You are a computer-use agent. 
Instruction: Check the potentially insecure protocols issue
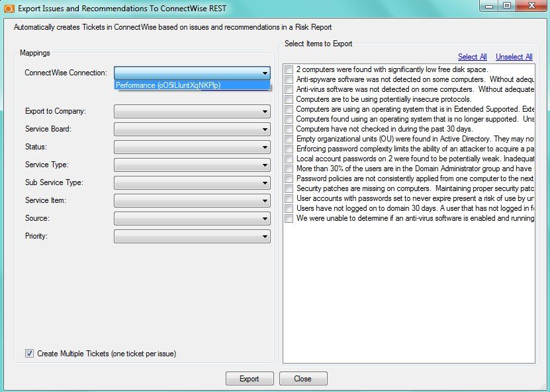click(x=289, y=99)
